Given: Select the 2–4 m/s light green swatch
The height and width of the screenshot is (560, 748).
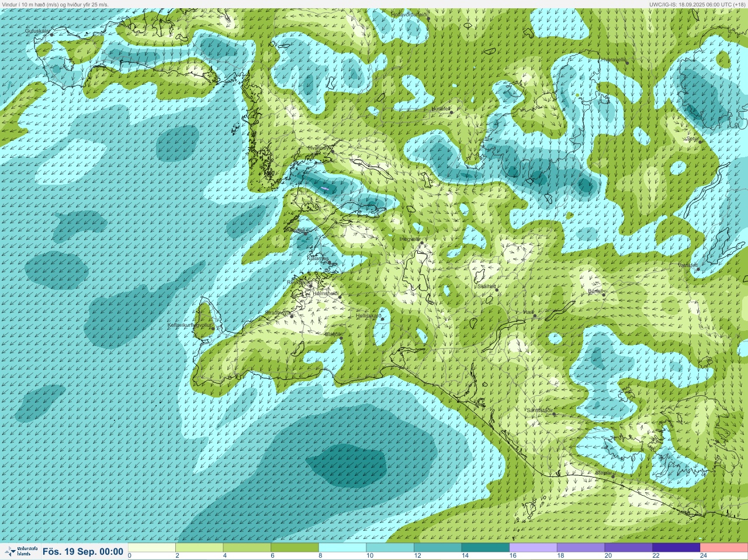Looking at the screenshot, I should (x=199, y=548).
